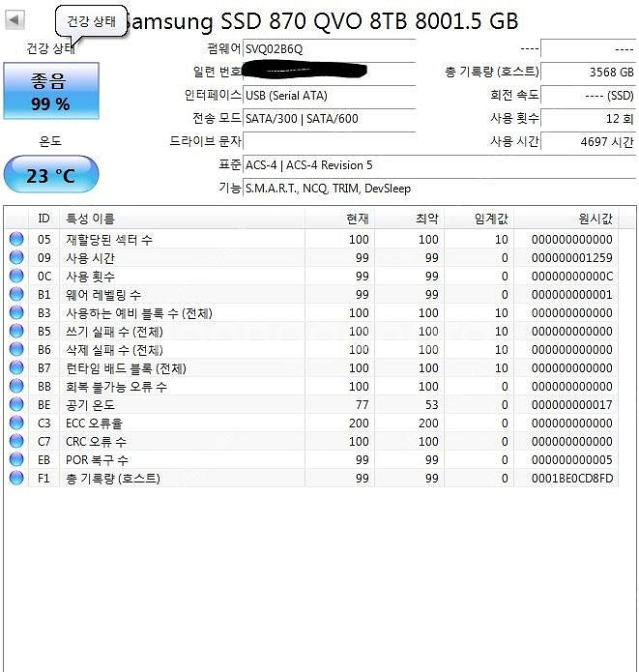Select attribute name 사용 횟수 in table

[x=90, y=277]
